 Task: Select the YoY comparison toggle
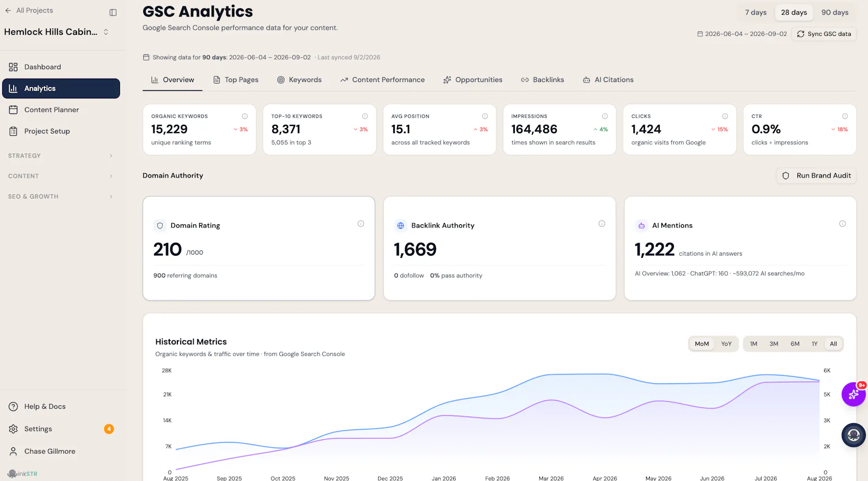click(x=726, y=344)
